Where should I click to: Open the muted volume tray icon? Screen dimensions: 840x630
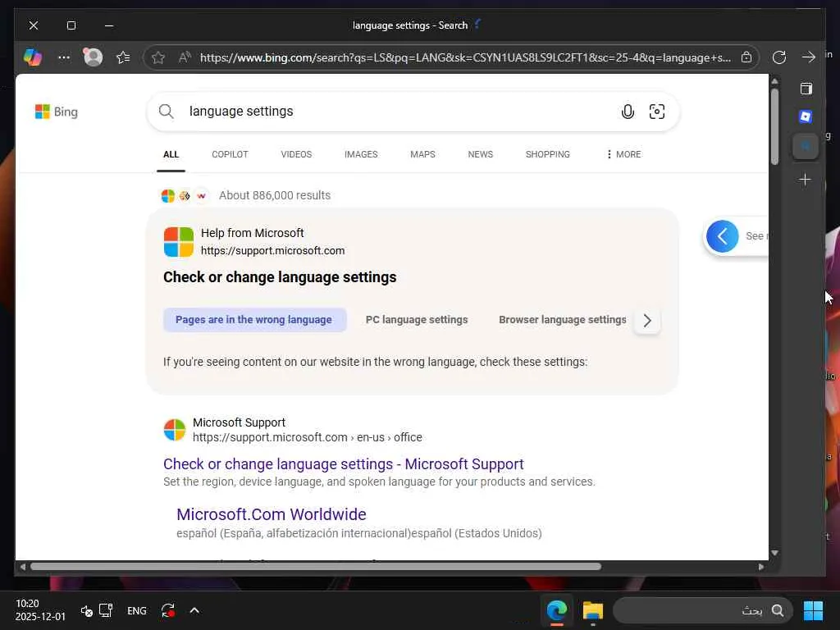86,610
